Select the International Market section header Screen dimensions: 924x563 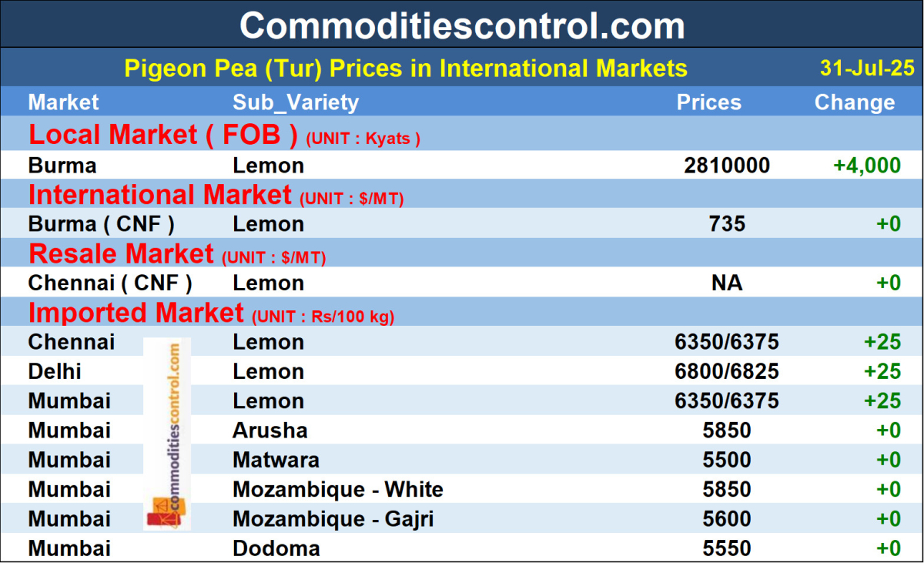pyautogui.click(x=160, y=195)
